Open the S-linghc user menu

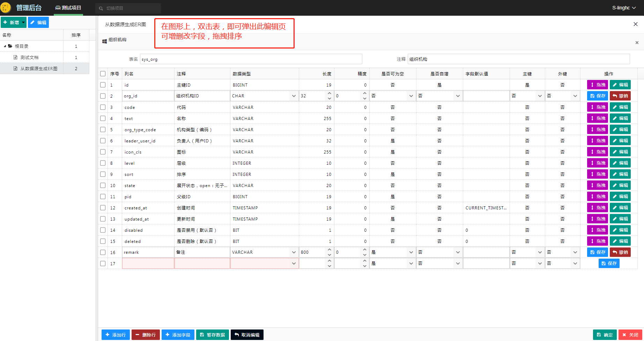(x=624, y=7)
